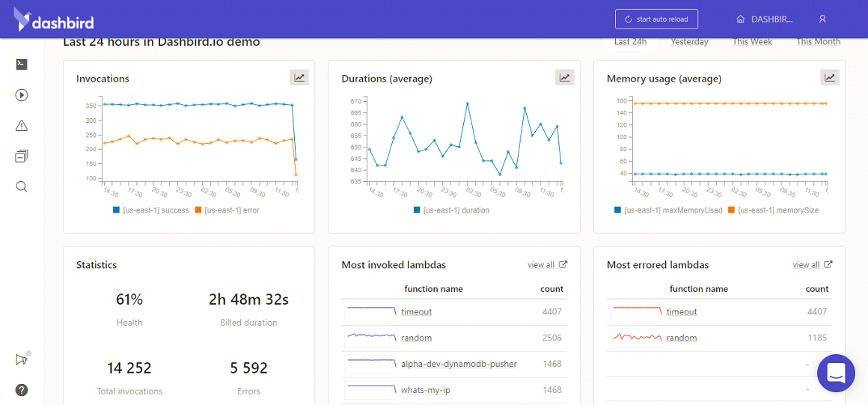Toggle the [us-east-1] error legend series
This screenshot has height=405, width=868.
coord(227,210)
